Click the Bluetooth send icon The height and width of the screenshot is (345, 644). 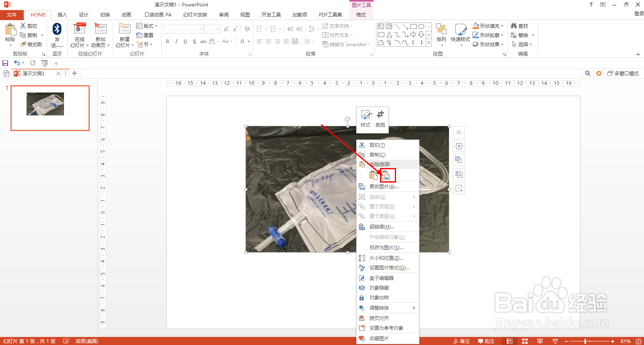57,29
